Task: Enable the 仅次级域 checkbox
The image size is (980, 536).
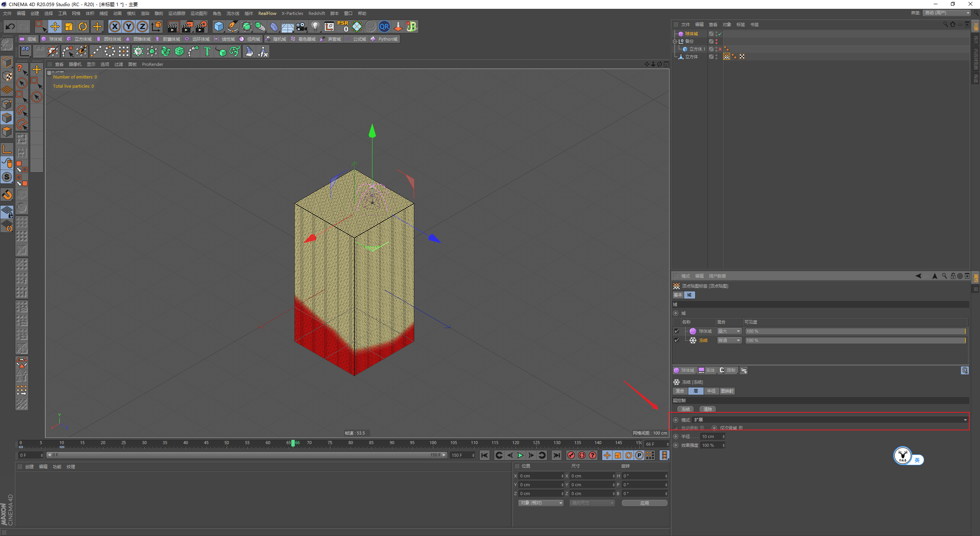Action: (x=741, y=428)
